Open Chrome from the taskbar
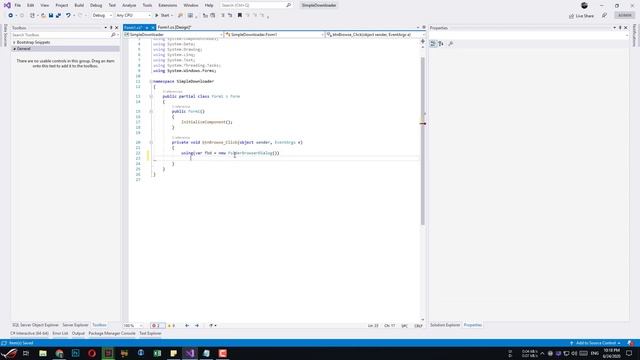 59,353
